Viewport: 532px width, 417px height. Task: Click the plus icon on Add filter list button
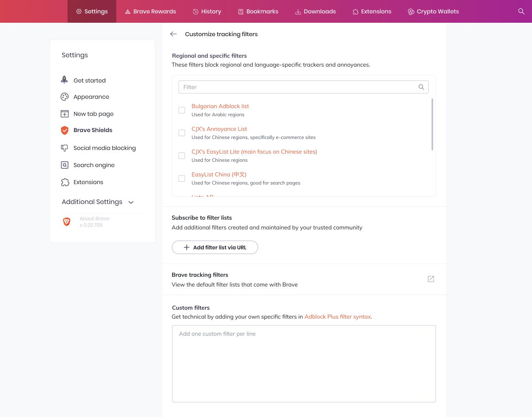pyautogui.click(x=187, y=247)
